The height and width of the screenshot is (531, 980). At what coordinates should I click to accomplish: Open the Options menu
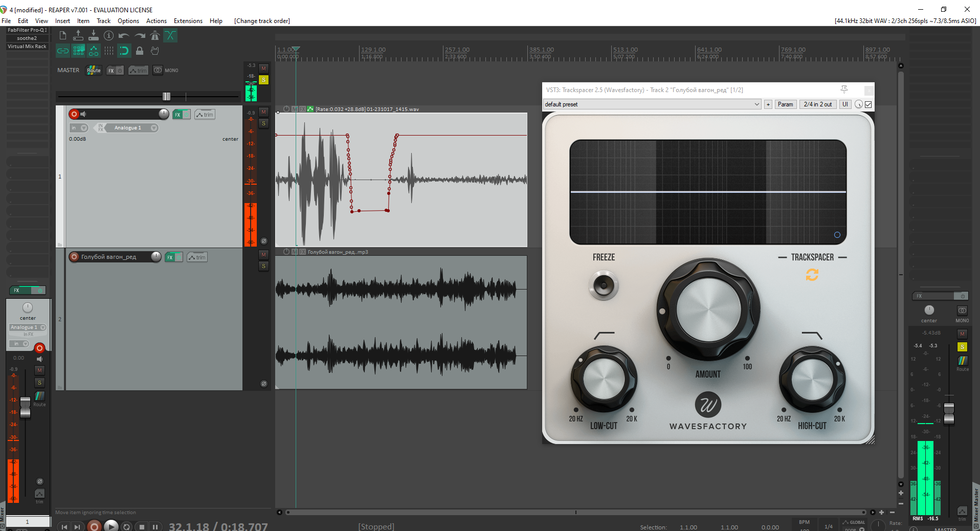click(128, 21)
